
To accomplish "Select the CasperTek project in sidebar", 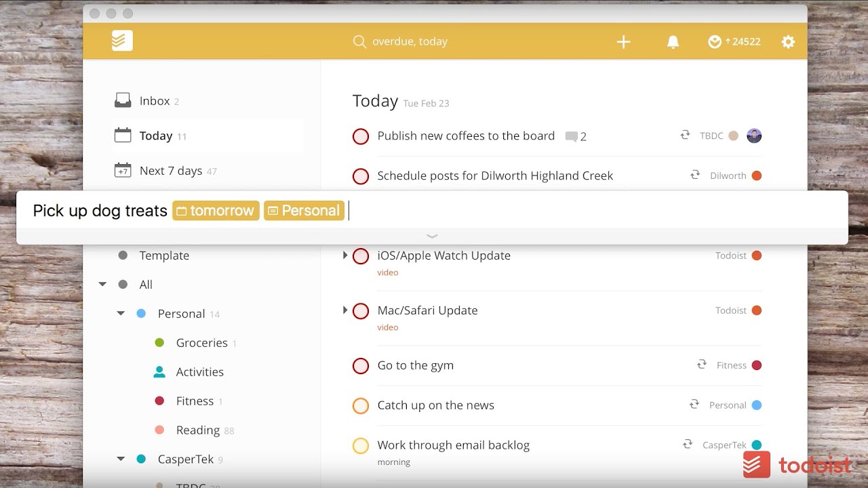I will coord(185,460).
